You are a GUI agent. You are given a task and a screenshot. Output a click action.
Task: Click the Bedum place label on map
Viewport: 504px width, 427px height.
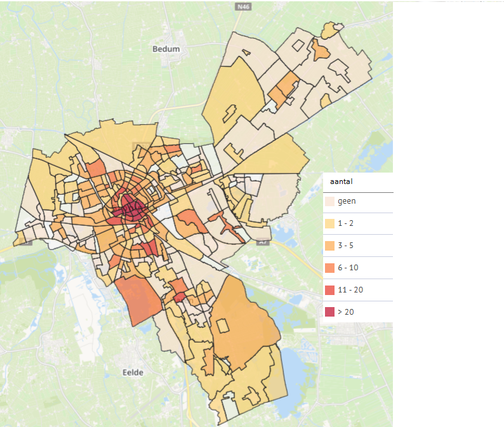[x=166, y=49]
